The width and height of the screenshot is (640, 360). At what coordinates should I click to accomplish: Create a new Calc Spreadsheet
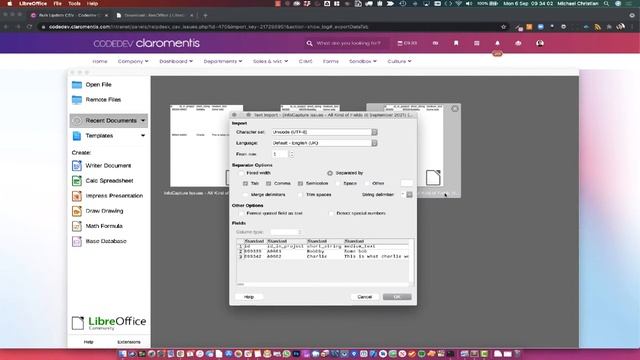[x=103, y=181]
